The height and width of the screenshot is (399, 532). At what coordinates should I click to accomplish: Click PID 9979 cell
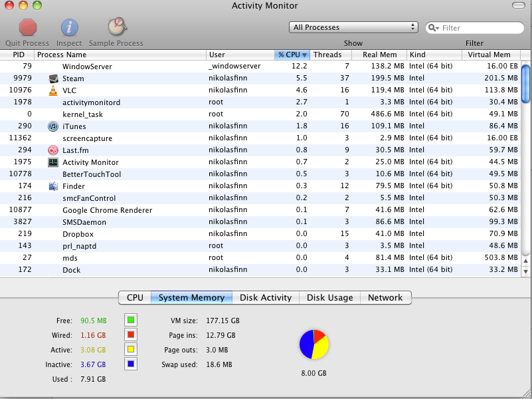point(23,78)
